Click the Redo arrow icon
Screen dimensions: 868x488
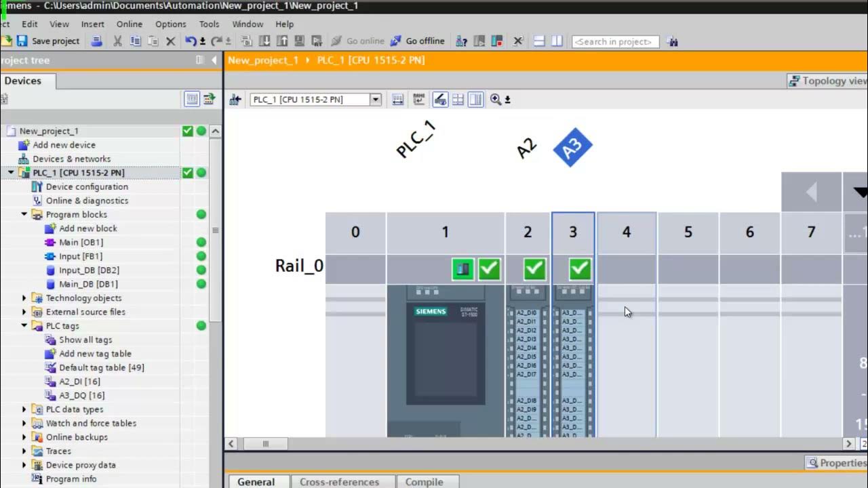coord(216,41)
